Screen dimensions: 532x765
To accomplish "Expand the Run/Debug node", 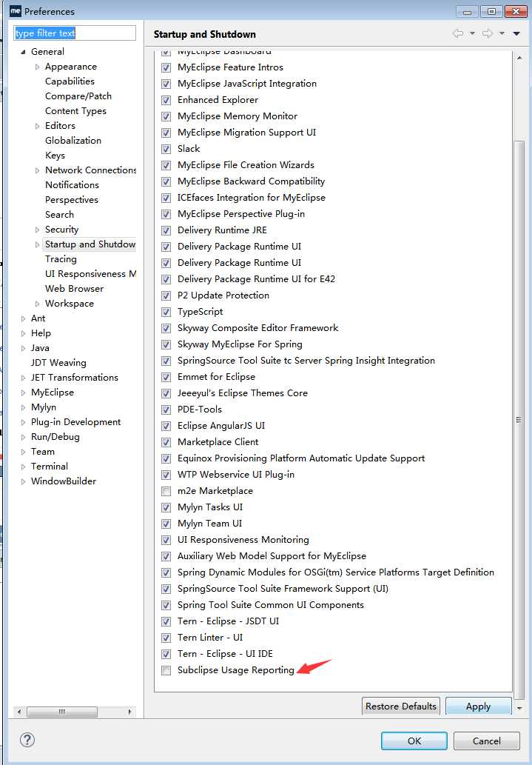I will [x=23, y=437].
